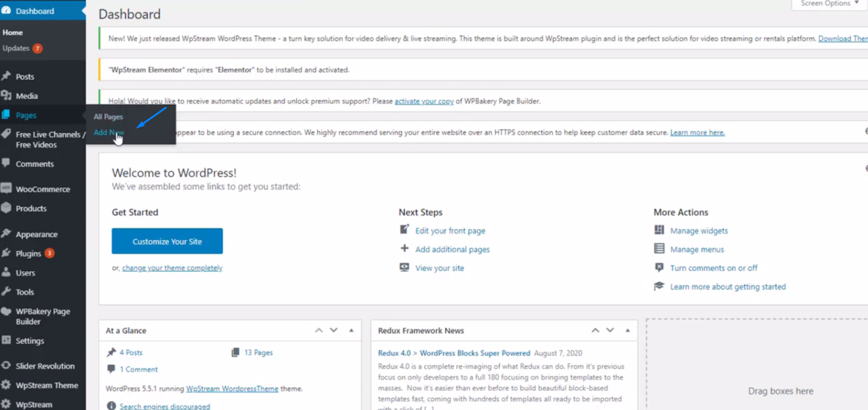Click the WPBakery Page Builder icon
The height and width of the screenshot is (410, 868).
pos(6,311)
